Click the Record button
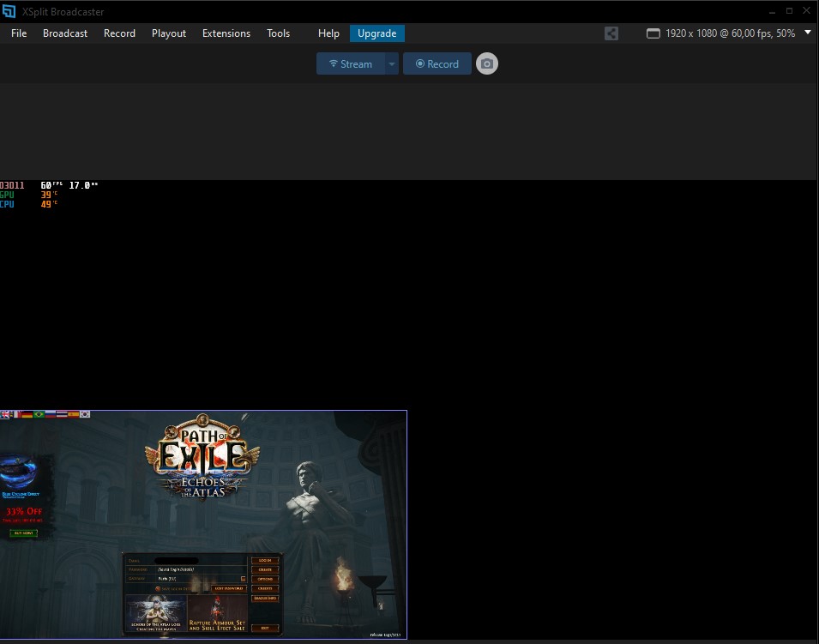Screen dimensions: 819x644 coord(437,64)
